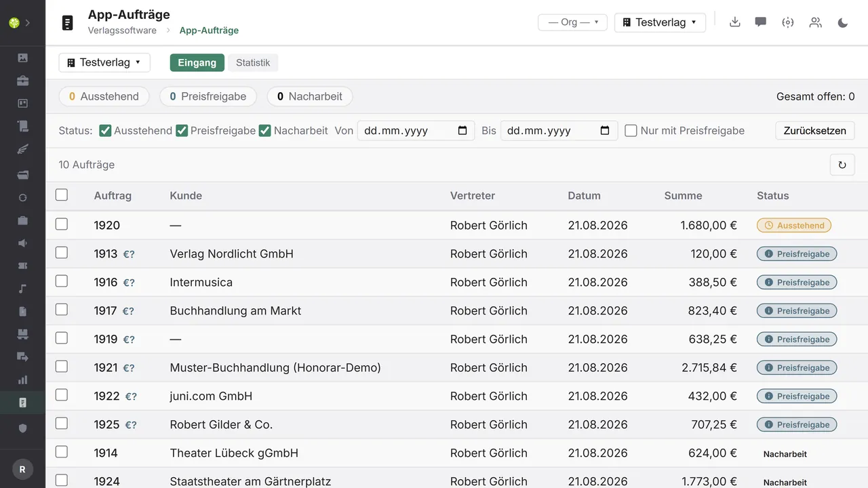Open the folder sidebar icon
Viewport: 868px width, 488px height.
pos(22,175)
